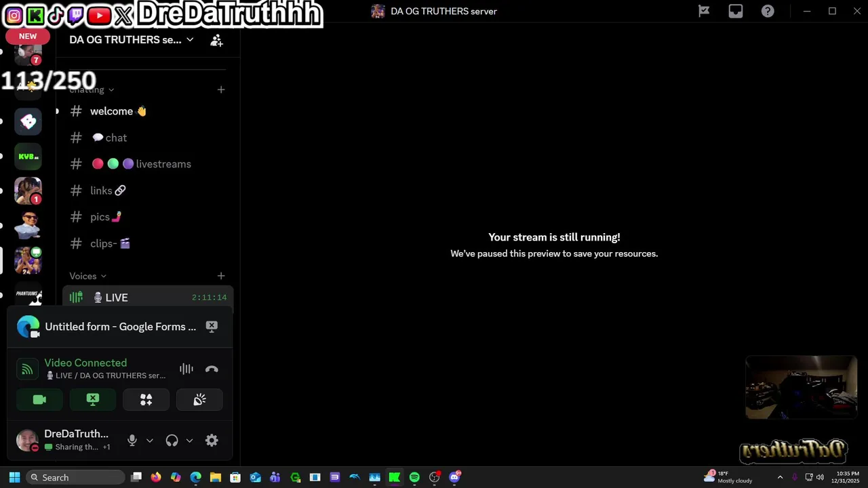868x488 pixels.
Task: Open Discord taskbar icon
Action: [x=454, y=477]
